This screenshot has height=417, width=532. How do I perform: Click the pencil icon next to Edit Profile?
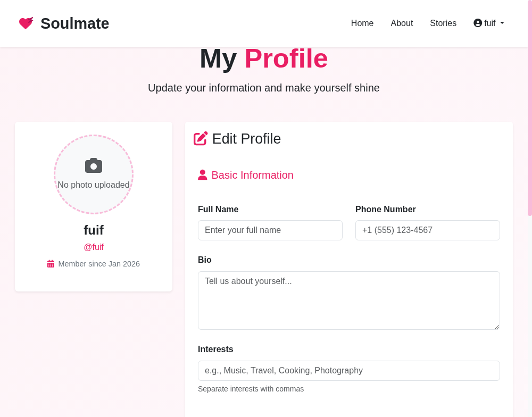click(x=201, y=138)
